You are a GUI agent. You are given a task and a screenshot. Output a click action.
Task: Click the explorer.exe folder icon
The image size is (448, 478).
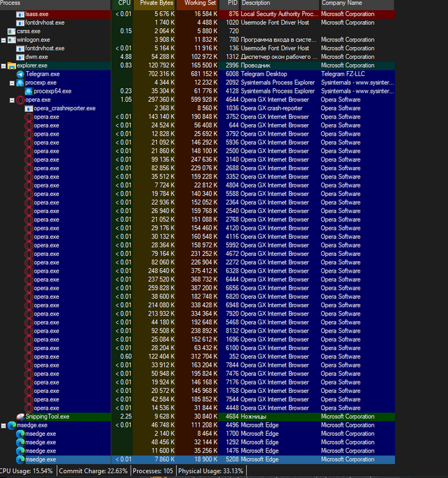12,65
